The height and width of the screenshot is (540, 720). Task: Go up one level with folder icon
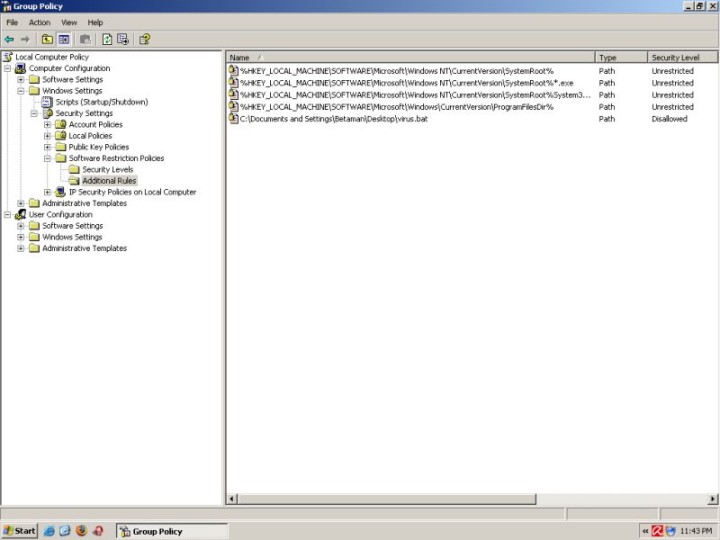[47, 39]
